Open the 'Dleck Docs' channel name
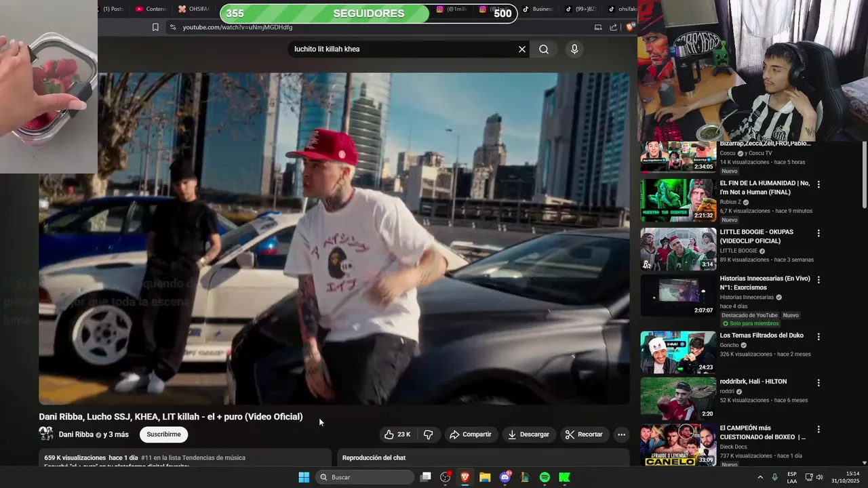 [734, 447]
